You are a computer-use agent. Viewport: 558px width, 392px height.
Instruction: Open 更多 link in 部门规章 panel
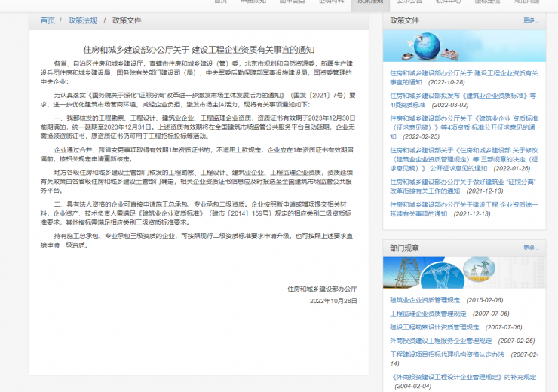point(531,247)
